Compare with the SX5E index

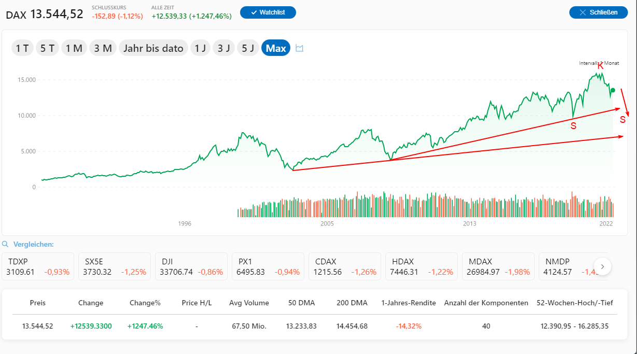click(x=115, y=266)
